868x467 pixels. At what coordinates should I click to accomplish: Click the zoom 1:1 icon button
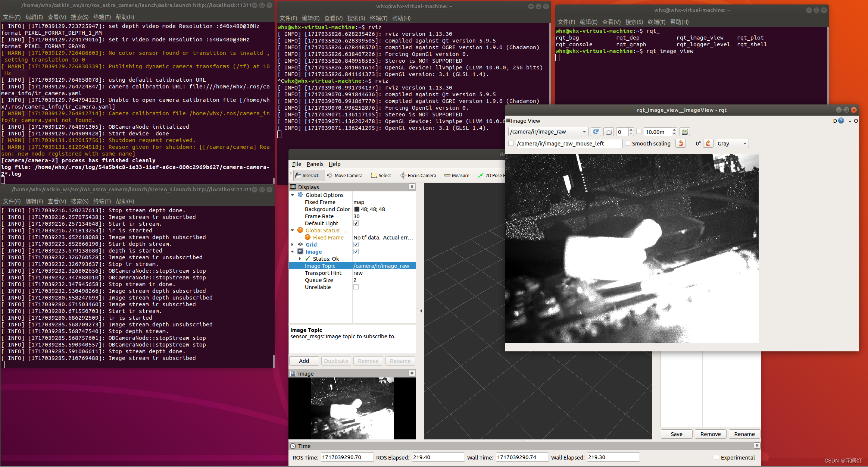[608, 132]
